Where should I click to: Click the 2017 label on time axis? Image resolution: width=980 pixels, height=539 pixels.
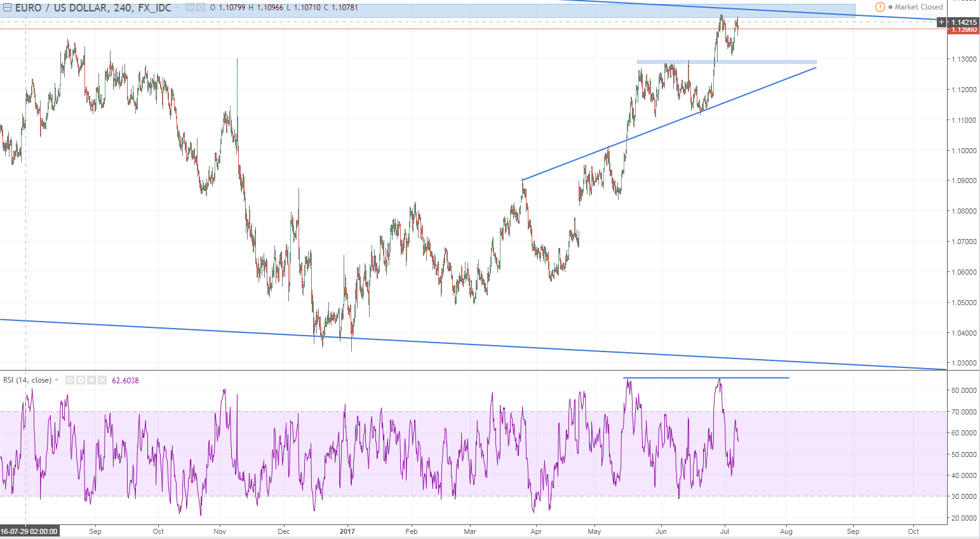pos(347,531)
